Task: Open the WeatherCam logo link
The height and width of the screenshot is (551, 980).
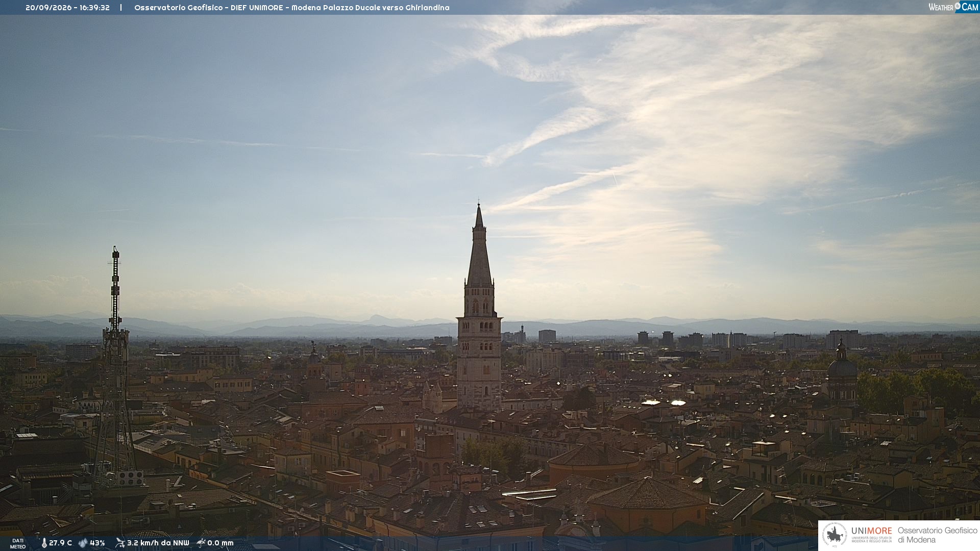Action: tap(953, 7)
